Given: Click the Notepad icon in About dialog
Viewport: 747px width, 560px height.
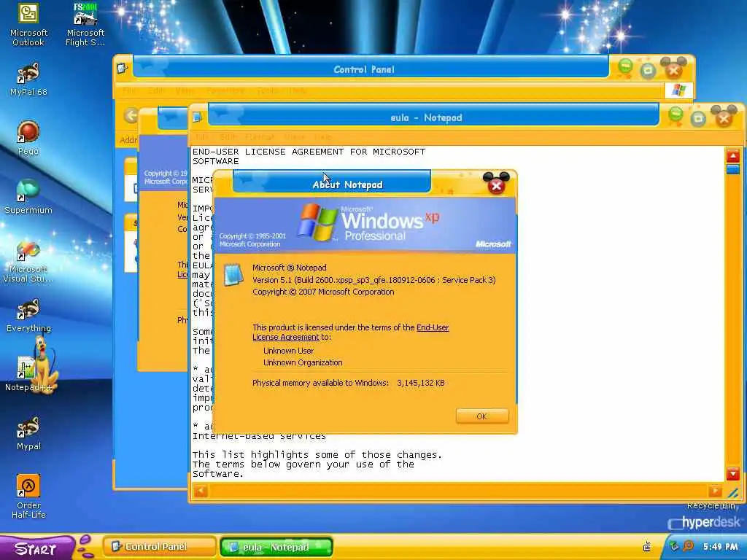Looking at the screenshot, I should pyautogui.click(x=233, y=275).
